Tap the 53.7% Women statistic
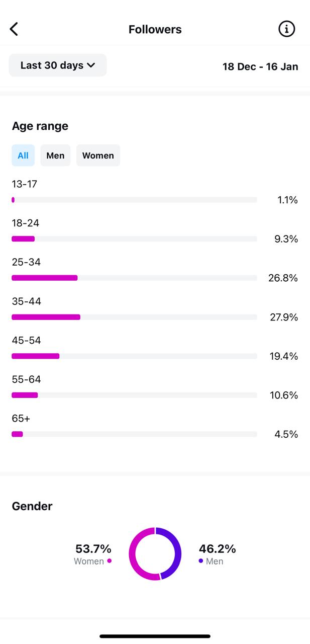 click(93, 548)
